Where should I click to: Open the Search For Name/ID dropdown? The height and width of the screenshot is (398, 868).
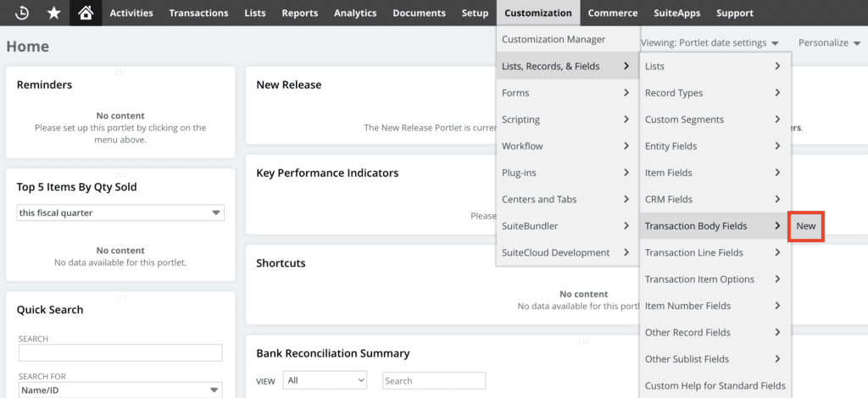[x=120, y=390]
